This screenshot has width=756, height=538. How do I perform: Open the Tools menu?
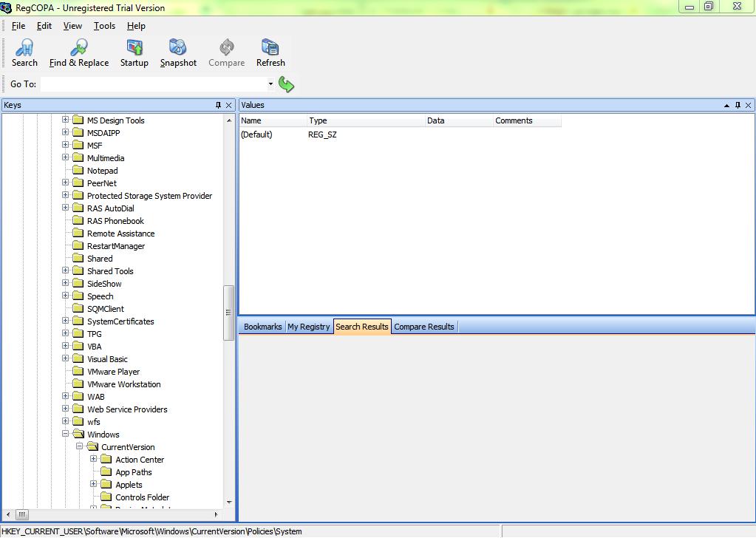tap(104, 26)
